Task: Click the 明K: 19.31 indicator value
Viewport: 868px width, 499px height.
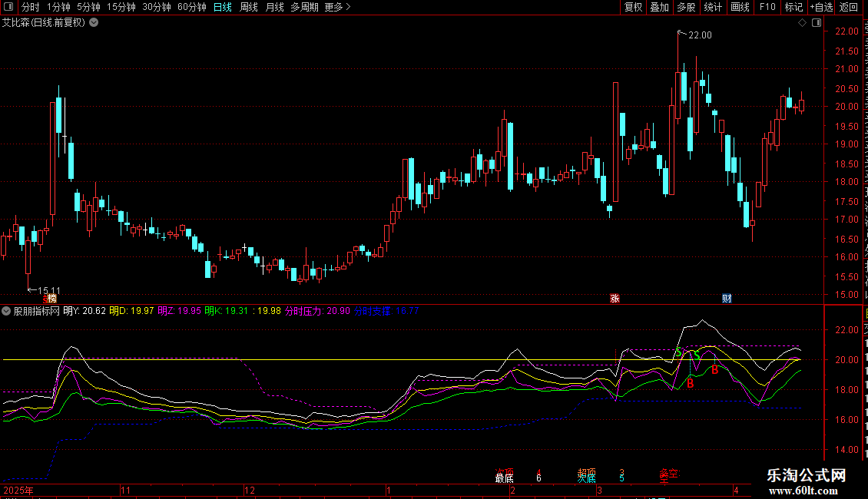Action: [x=226, y=311]
